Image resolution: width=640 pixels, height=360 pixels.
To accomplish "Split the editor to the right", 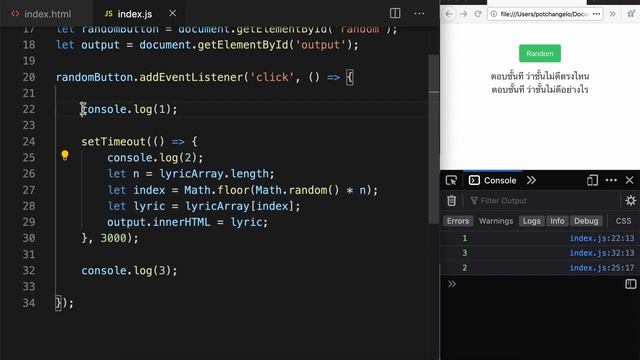I will (x=395, y=13).
